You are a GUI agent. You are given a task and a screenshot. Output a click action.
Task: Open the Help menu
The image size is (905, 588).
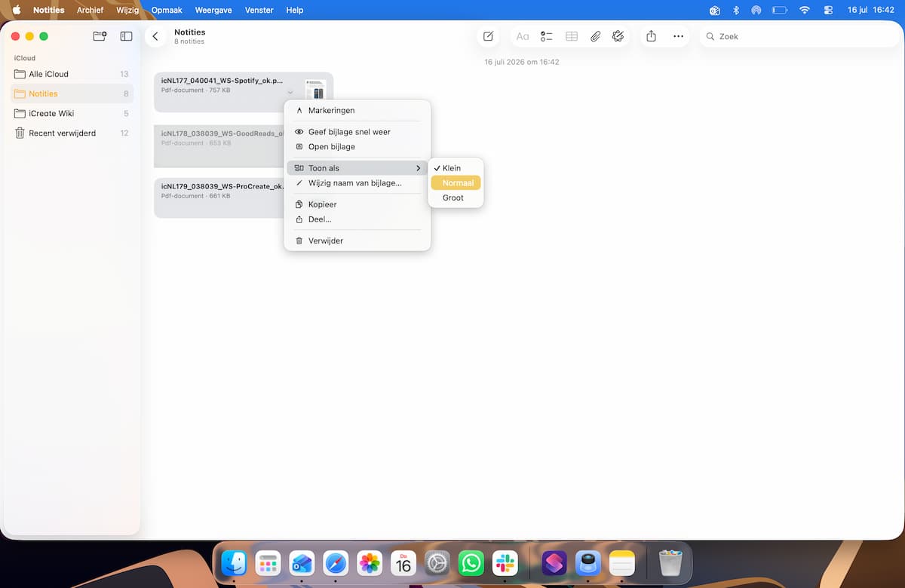(x=295, y=10)
